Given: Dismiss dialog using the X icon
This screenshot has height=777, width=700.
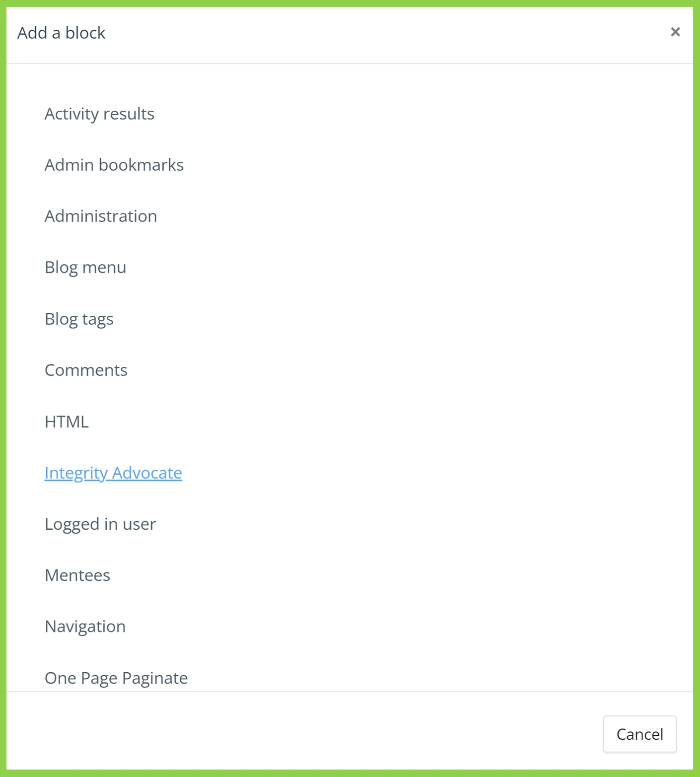Looking at the screenshot, I should (675, 32).
